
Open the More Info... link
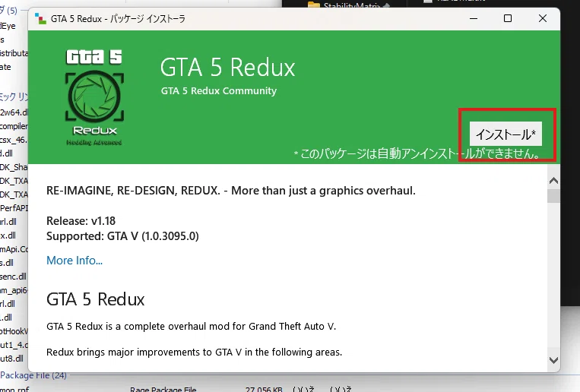click(x=74, y=261)
